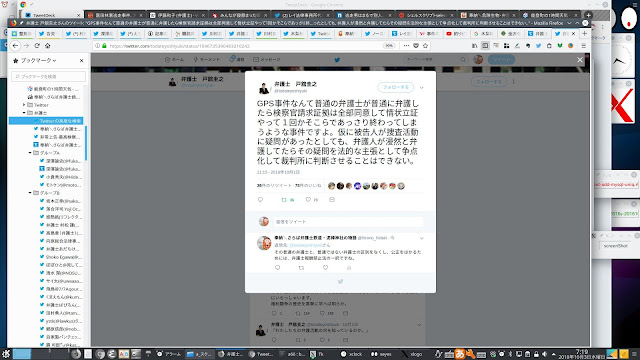Click the アラーム taskbar item
This screenshot has width=640, height=360.
coord(169,354)
